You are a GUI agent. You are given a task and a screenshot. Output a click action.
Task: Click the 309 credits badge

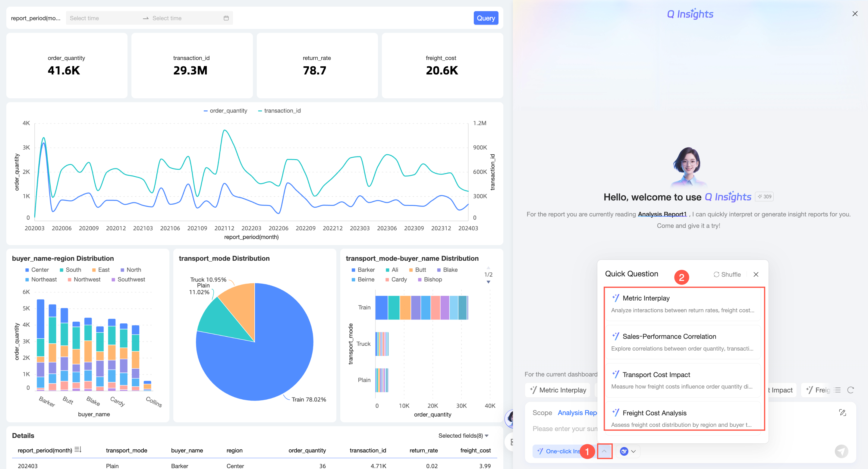point(764,197)
